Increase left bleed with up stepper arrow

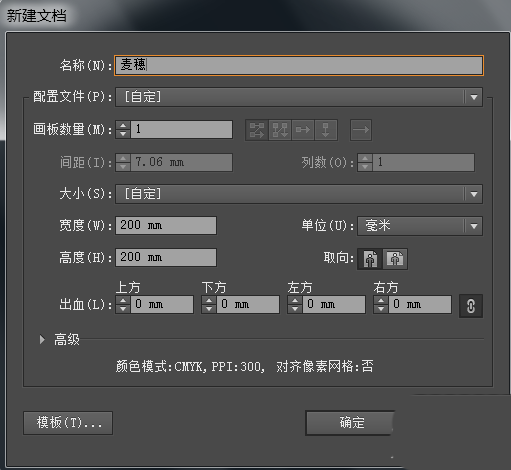pyautogui.click(x=295, y=300)
